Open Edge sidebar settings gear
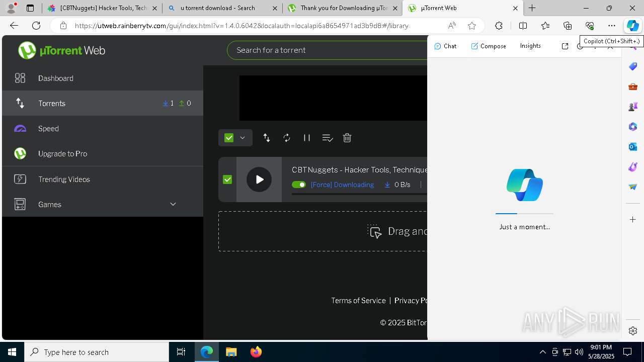This screenshot has width=644, height=362. click(633, 331)
